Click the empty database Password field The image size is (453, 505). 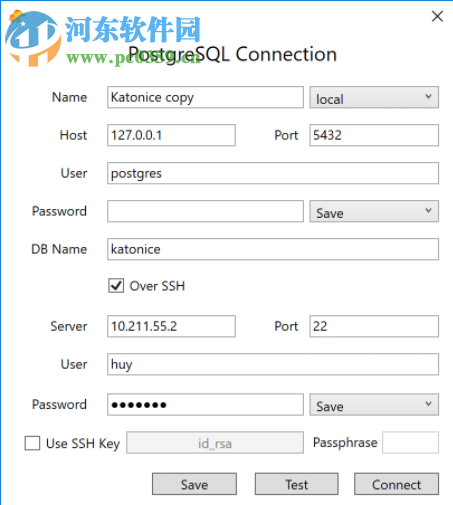205,211
